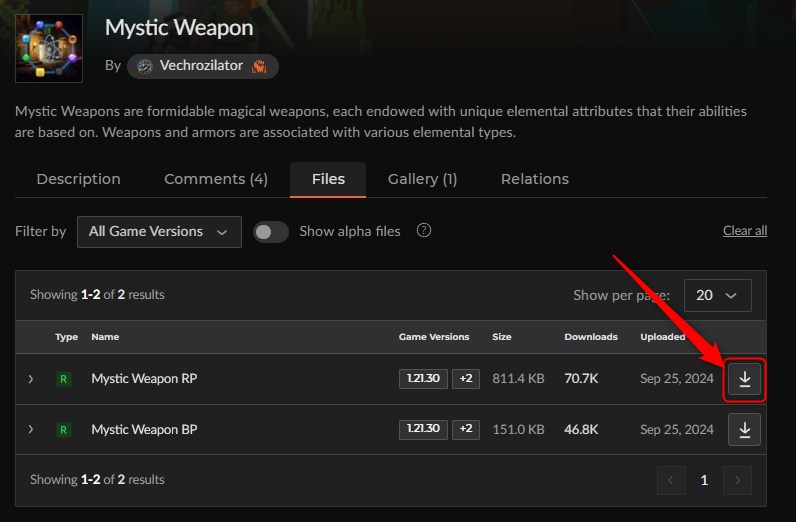This screenshot has width=796, height=522.
Task: Open the Show per page 20 dropdown
Action: click(x=718, y=295)
